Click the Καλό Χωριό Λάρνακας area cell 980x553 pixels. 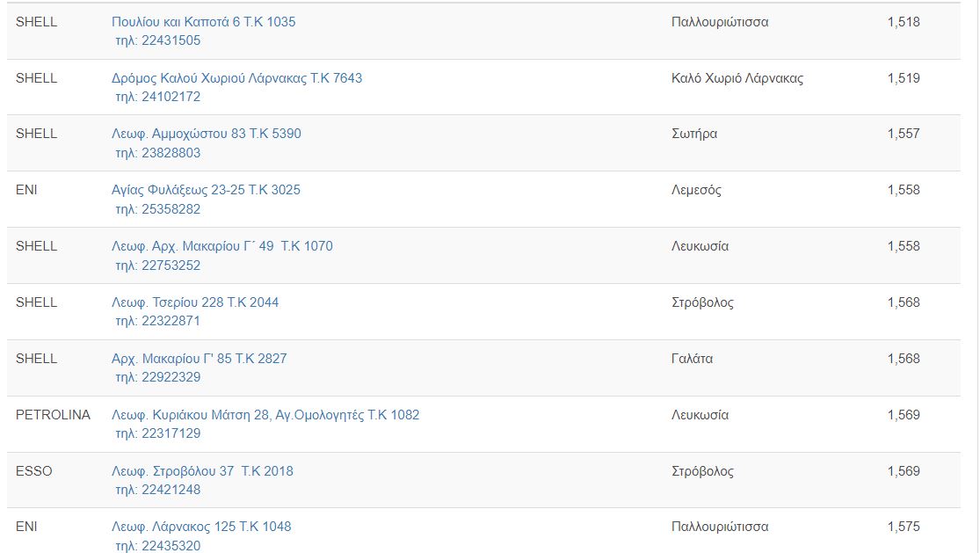737,78
